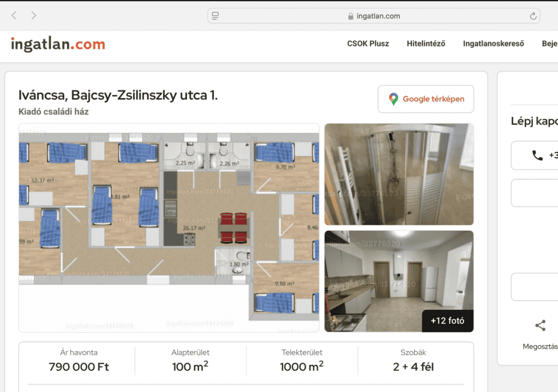This screenshot has height=392, width=558.
Task: Click the reload page icon
Action: click(x=533, y=16)
